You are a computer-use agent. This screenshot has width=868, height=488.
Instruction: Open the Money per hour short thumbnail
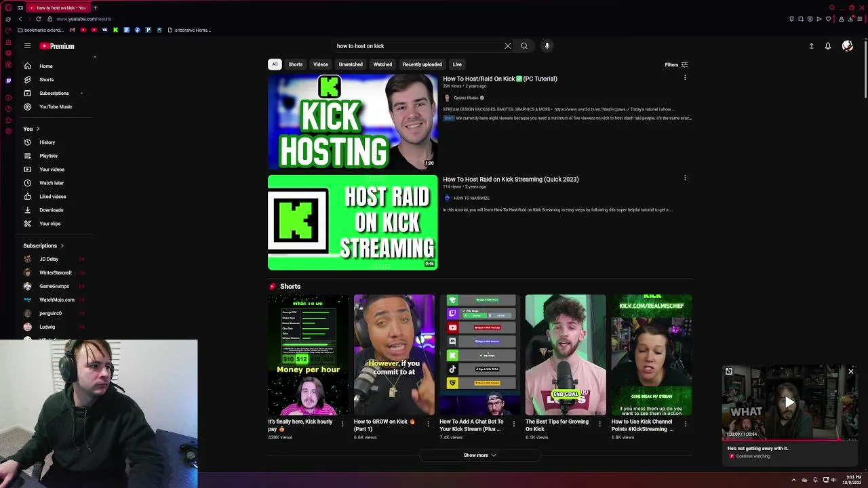coord(309,354)
